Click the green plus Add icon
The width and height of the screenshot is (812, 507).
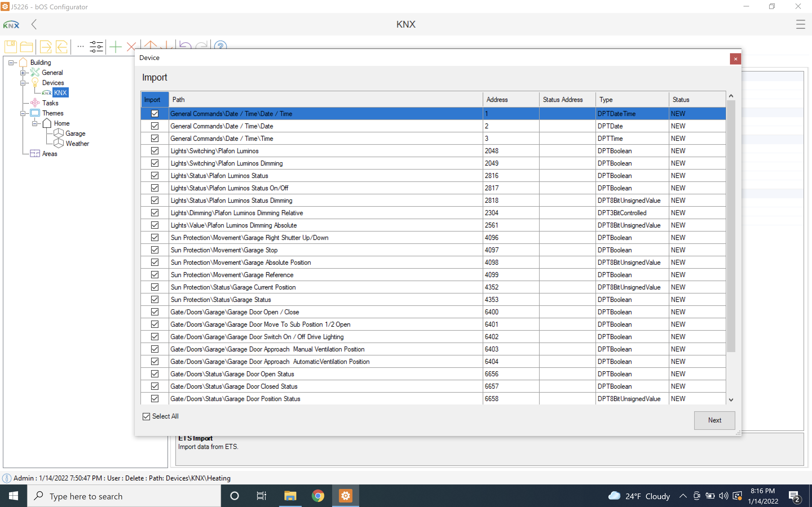pyautogui.click(x=115, y=46)
